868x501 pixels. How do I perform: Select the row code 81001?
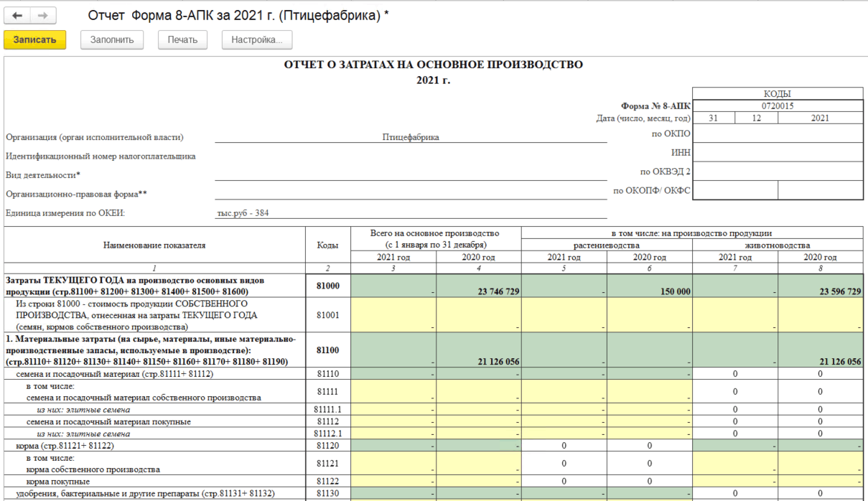coord(328,314)
